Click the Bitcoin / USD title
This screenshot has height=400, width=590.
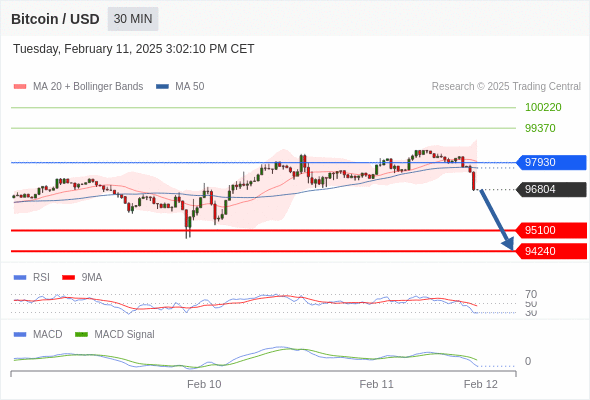[x=55, y=19]
